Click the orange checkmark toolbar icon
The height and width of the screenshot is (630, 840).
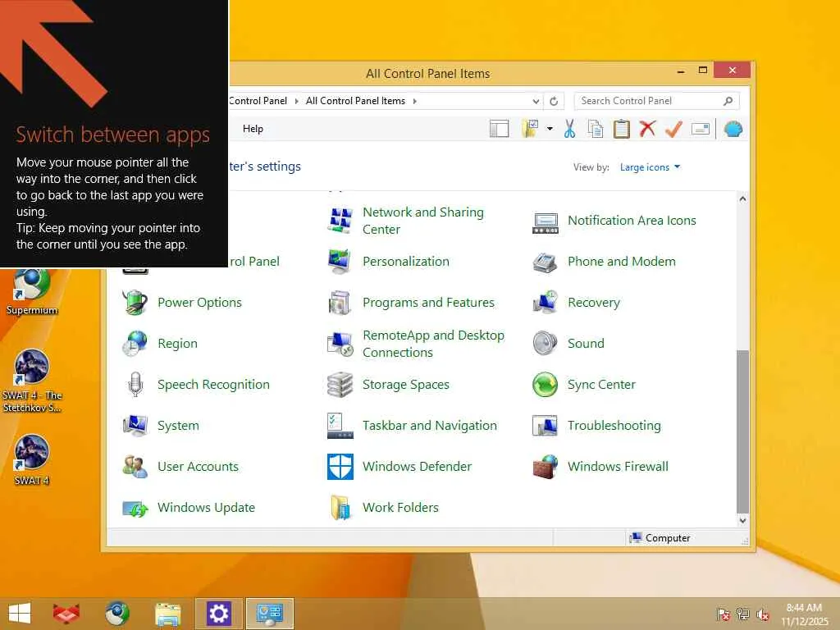[674, 129]
